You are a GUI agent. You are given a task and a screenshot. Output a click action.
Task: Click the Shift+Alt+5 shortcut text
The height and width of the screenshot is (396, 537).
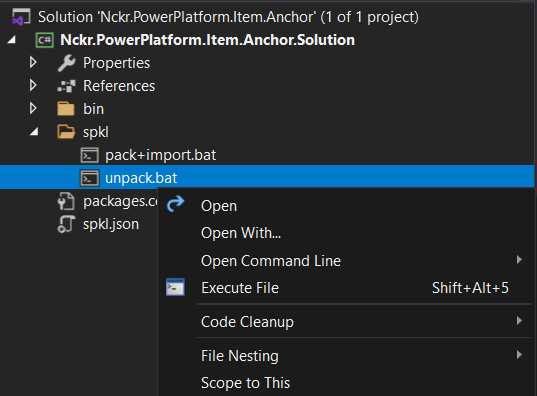[x=470, y=288]
